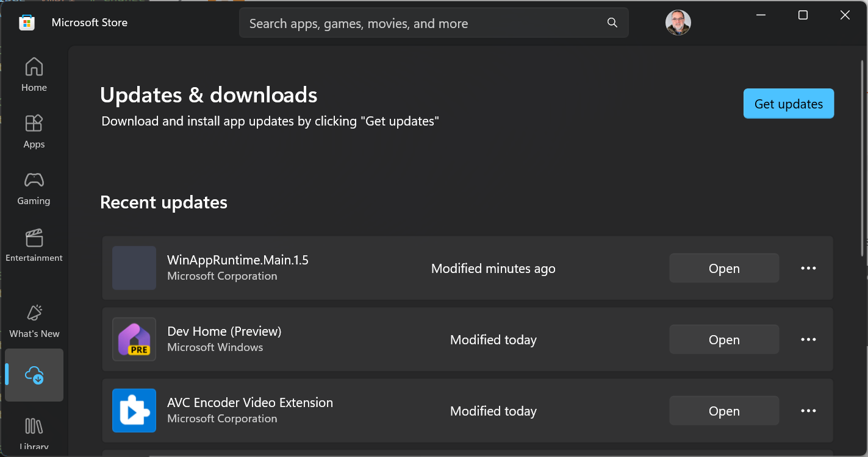Screen dimensions: 868x457
Task: Open the Gaming section
Action: click(x=34, y=188)
